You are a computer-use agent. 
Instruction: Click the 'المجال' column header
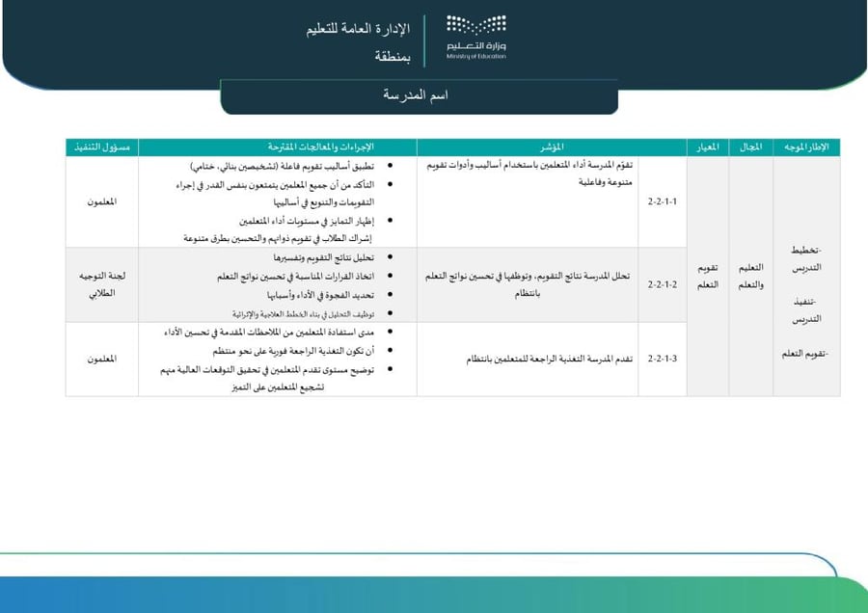(x=750, y=147)
